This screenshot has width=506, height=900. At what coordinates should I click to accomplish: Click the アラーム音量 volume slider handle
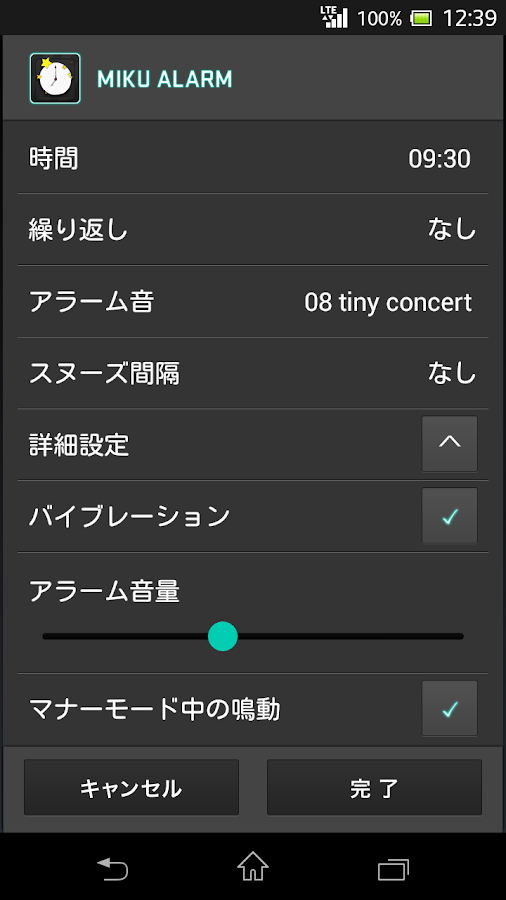coord(223,636)
